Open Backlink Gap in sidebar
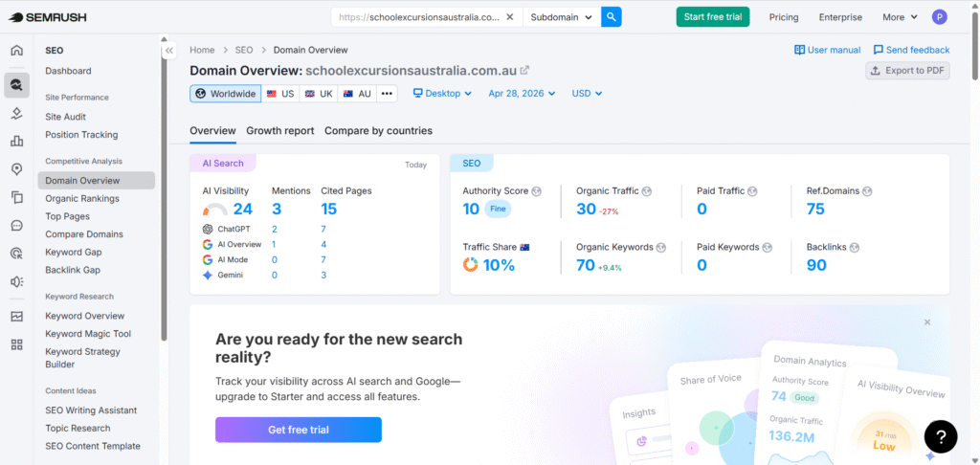This screenshot has height=465, width=980. [73, 271]
